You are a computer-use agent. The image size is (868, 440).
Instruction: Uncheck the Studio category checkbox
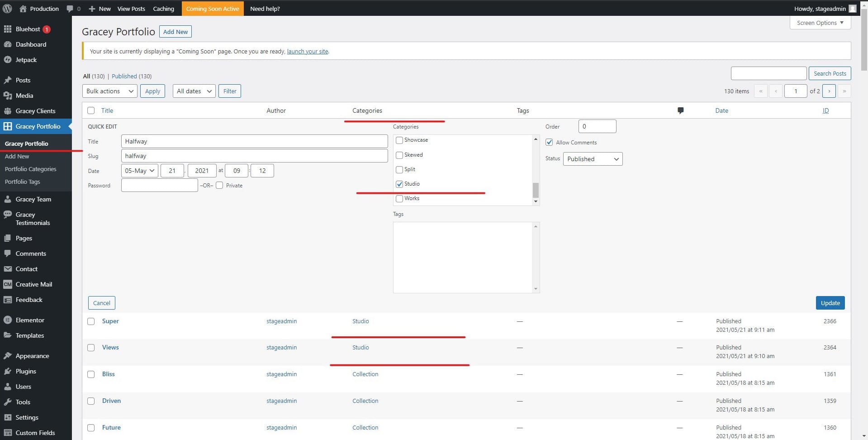click(x=399, y=184)
